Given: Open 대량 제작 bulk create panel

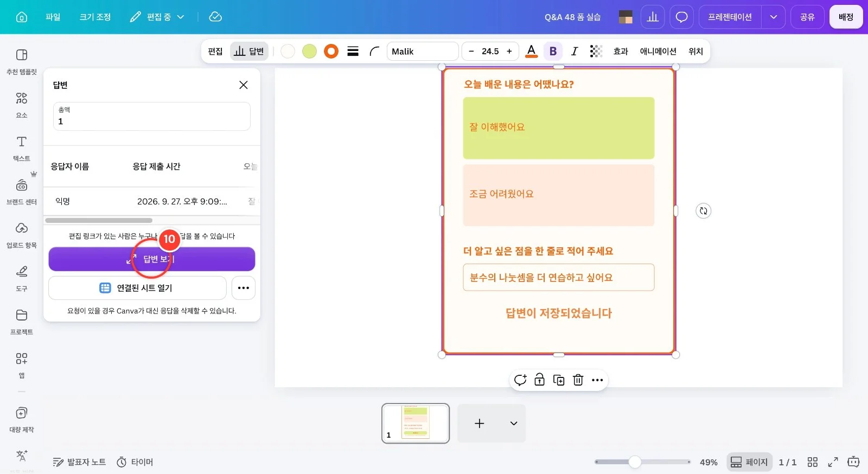Looking at the screenshot, I should (22, 419).
